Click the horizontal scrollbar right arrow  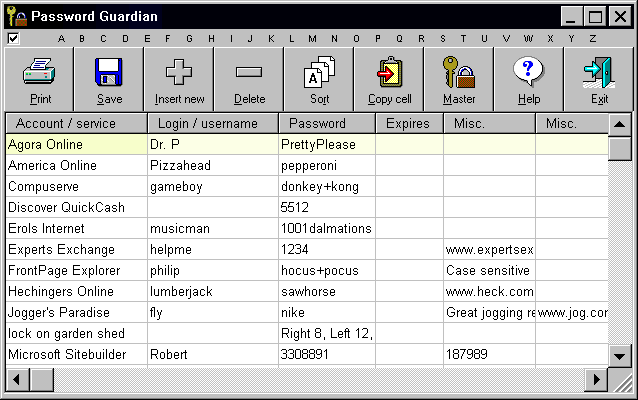point(596,380)
